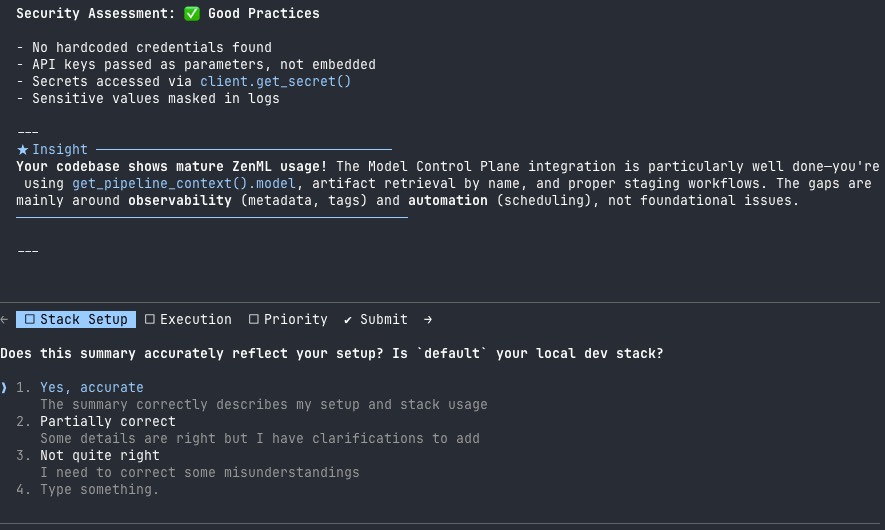Viewport: 885px width, 530px height.
Task: Select the "Partially correct" answer
Action: (x=108, y=421)
